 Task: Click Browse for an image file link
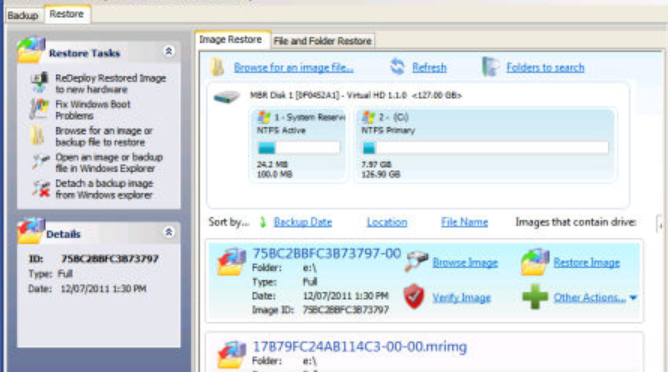click(x=294, y=68)
